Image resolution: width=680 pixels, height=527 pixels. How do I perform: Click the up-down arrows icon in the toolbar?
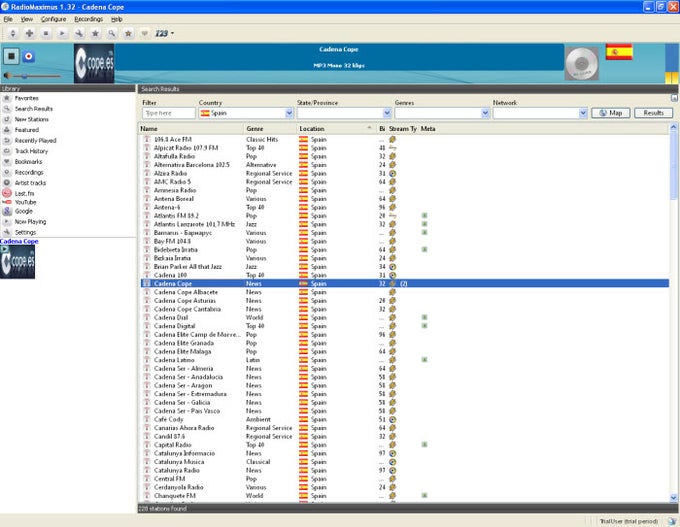pyautogui.click(x=13, y=33)
